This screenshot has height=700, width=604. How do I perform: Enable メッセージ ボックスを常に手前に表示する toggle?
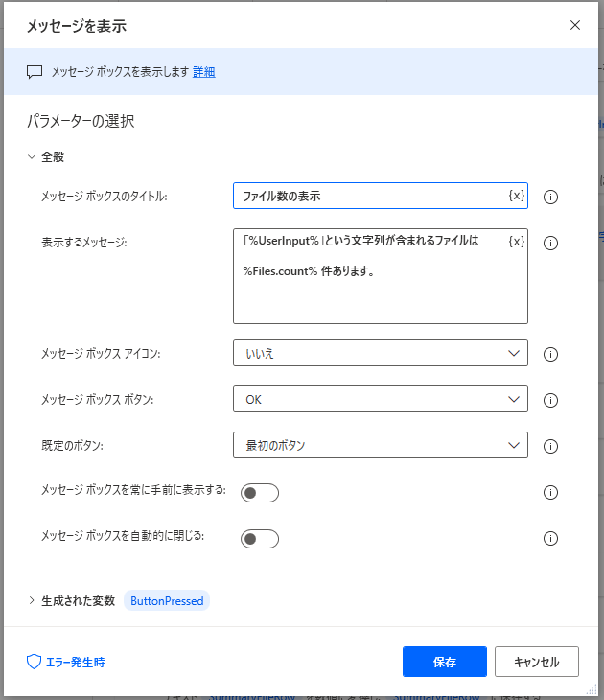(x=260, y=493)
